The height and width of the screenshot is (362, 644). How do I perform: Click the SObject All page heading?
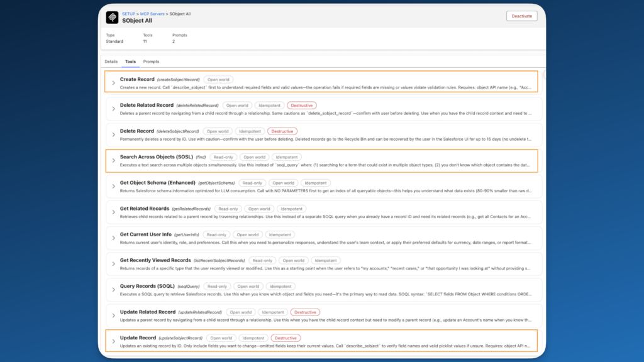136,21
